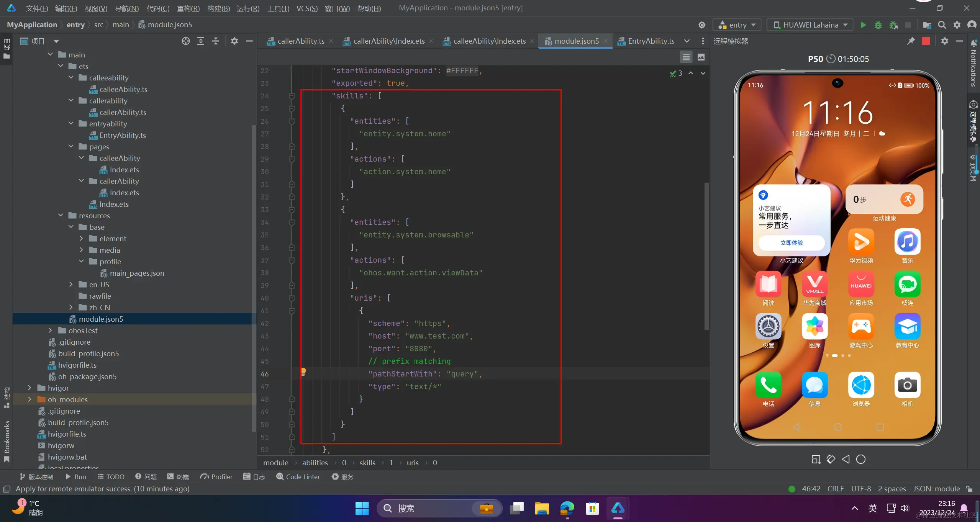Click the Debug bug icon
The width and height of the screenshot is (980, 522).
(x=878, y=25)
